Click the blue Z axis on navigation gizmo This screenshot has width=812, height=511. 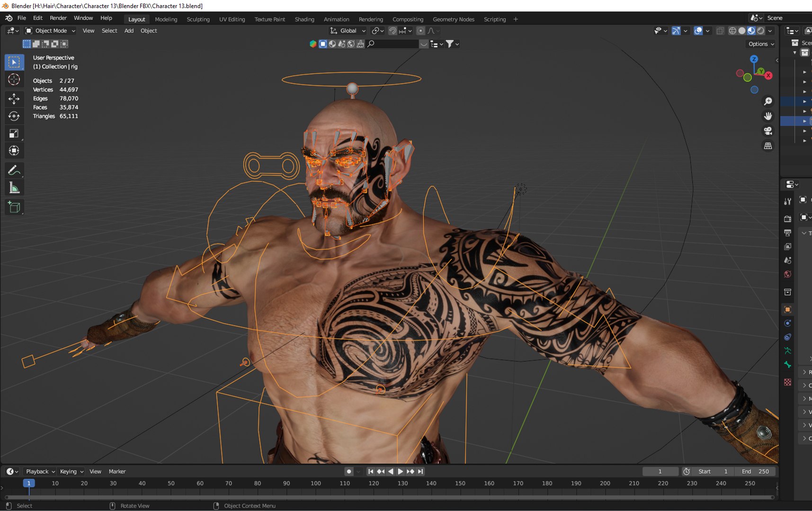pyautogui.click(x=754, y=59)
